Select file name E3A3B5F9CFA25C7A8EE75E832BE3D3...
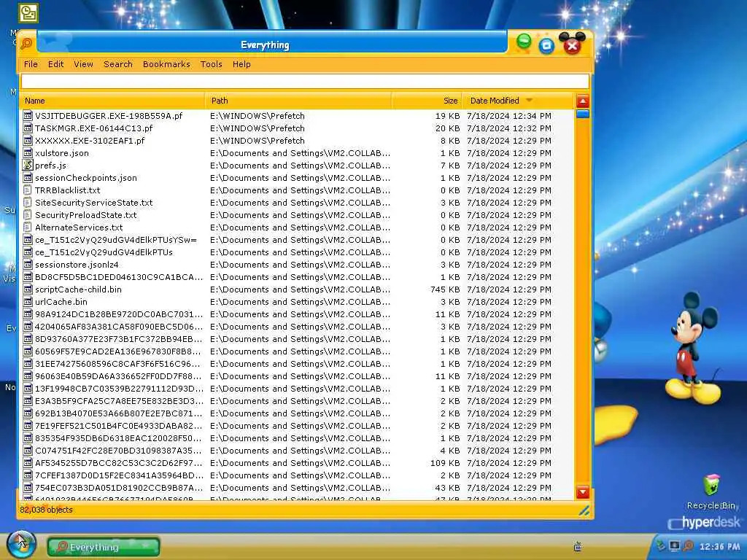The image size is (747, 560). point(119,400)
